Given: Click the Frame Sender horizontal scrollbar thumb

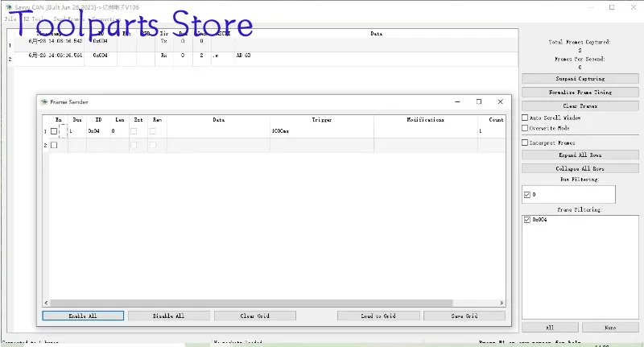Looking at the screenshot, I should point(251,303).
